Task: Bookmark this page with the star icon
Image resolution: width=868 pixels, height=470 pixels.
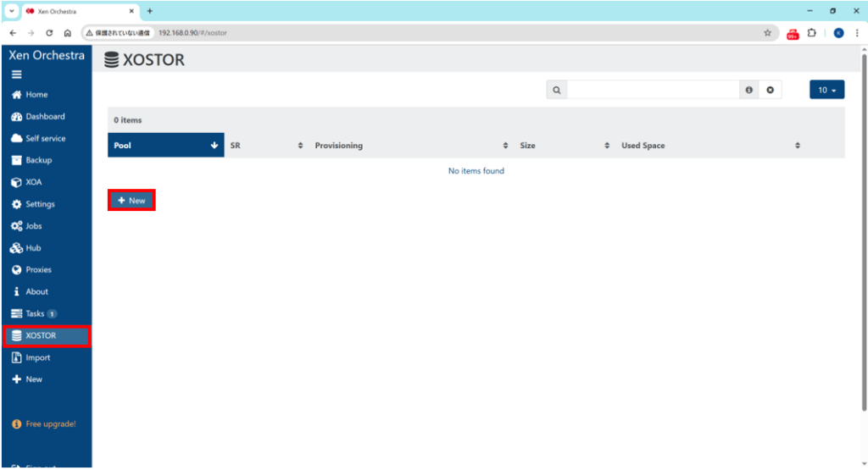Action: (x=767, y=33)
